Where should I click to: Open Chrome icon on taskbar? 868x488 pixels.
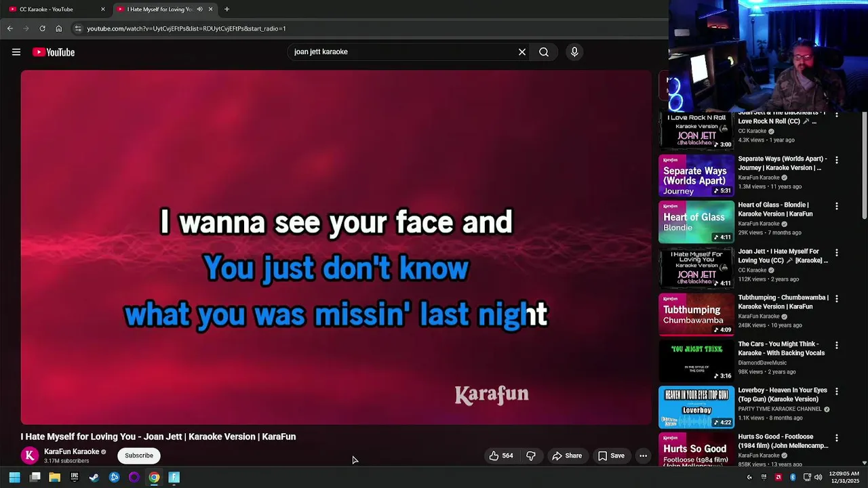[154, 477]
